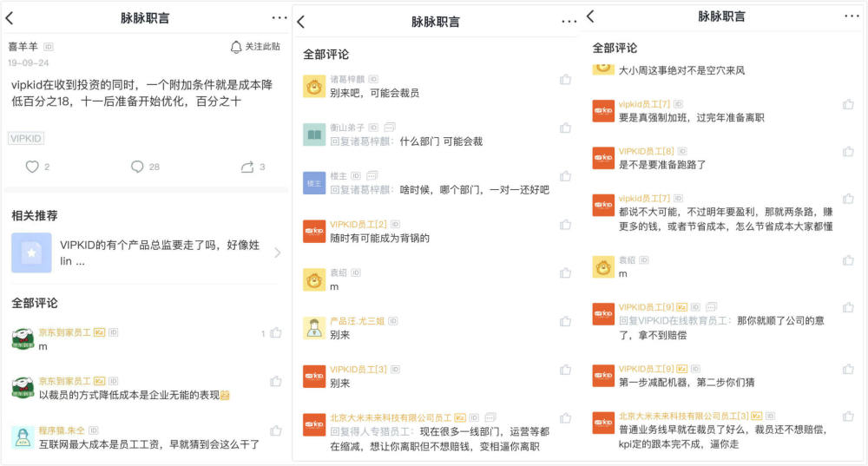This screenshot has height=466, width=868.
Task: Share the post via share icon
Action: (247, 167)
